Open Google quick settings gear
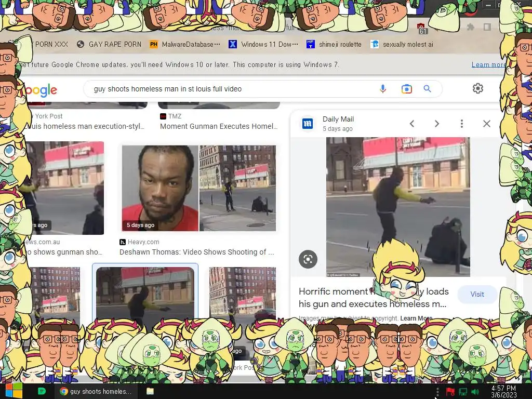 point(478,88)
